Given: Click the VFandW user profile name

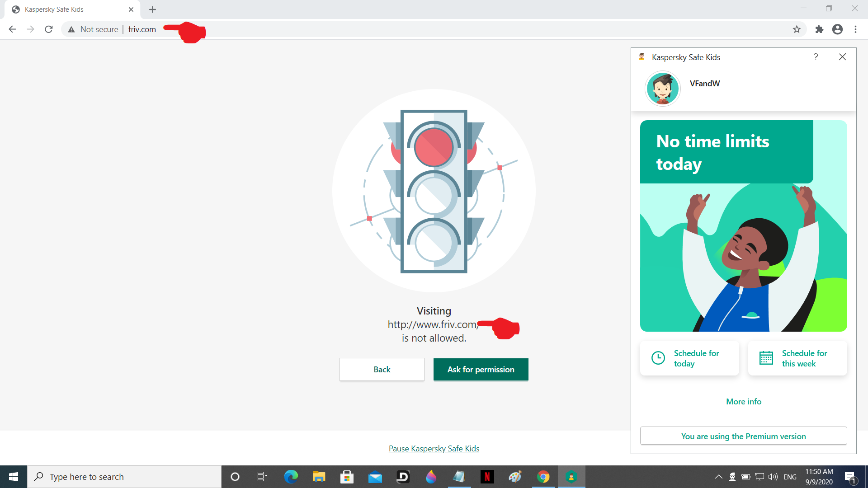Looking at the screenshot, I should click(x=705, y=84).
